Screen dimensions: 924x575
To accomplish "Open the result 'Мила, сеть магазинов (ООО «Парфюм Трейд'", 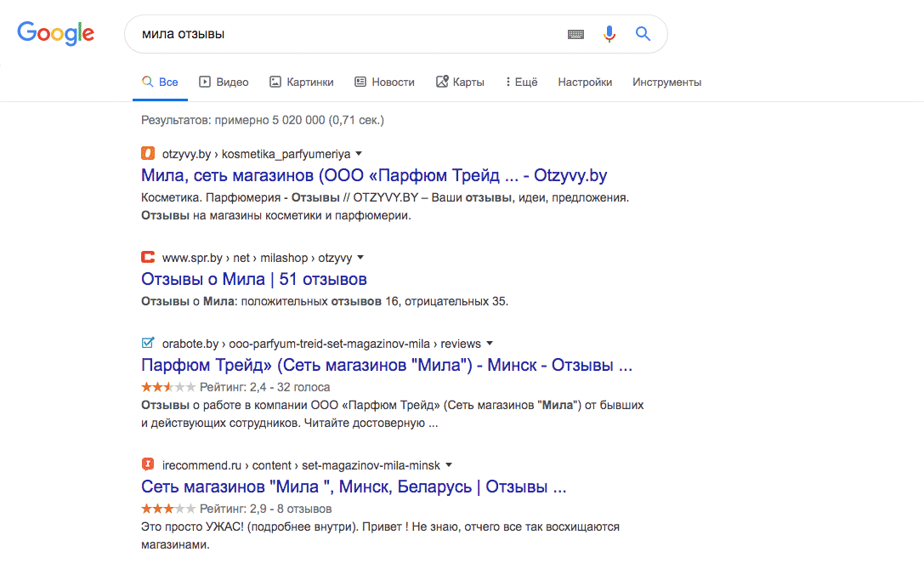I will point(374,175).
